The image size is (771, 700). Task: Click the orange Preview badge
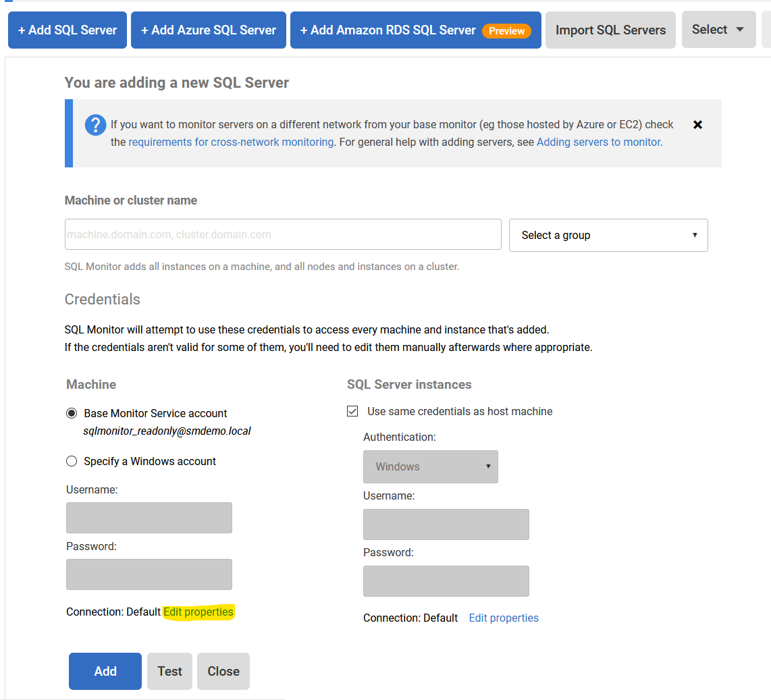(506, 30)
